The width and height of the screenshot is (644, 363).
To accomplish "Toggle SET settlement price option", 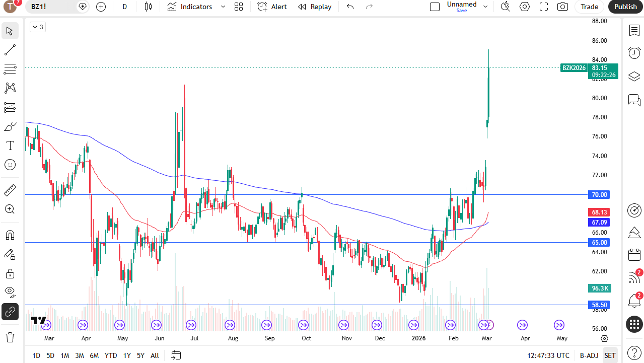I will 610,355.
